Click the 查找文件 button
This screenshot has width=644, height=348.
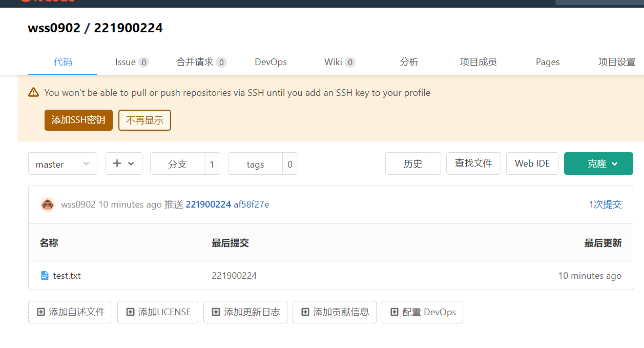(473, 163)
